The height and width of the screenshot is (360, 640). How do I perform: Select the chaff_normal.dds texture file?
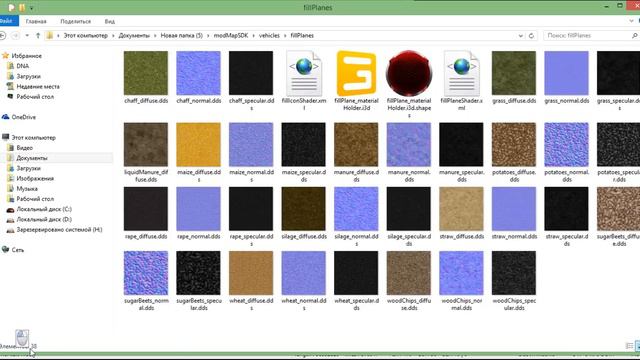tap(198, 73)
